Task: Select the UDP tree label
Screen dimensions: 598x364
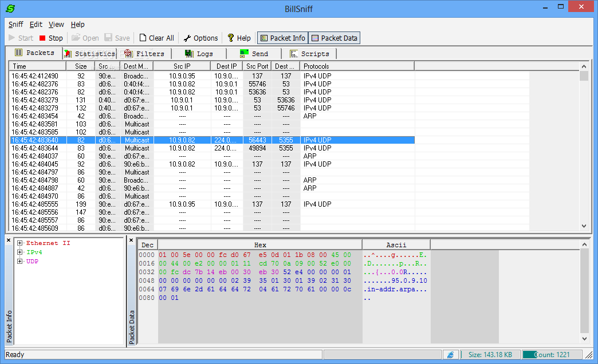Action: (x=32, y=261)
